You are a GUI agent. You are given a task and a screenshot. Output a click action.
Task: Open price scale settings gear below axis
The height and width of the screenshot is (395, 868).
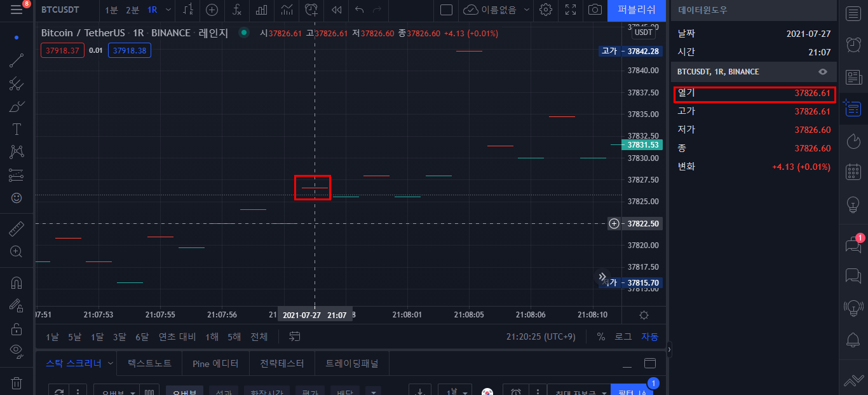tap(644, 315)
